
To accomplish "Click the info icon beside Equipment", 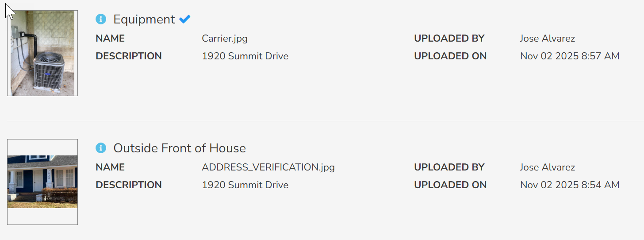I will [x=101, y=19].
